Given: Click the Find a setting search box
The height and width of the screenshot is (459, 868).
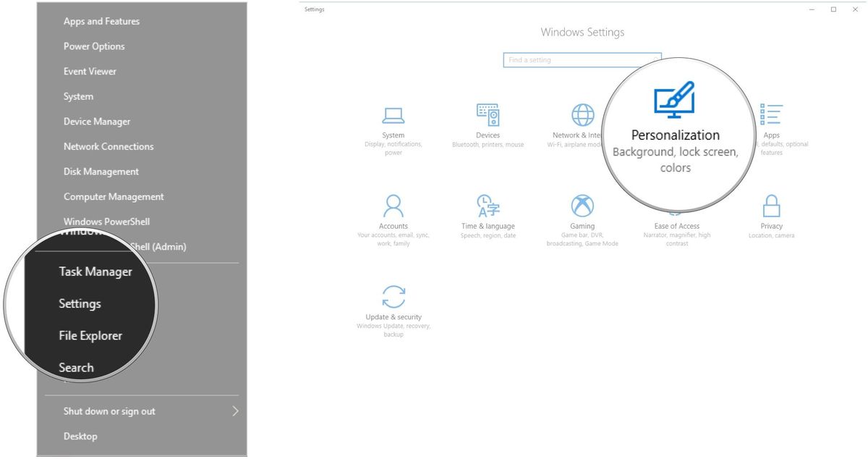Looking at the screenshot, I should [x=582, y=60].
